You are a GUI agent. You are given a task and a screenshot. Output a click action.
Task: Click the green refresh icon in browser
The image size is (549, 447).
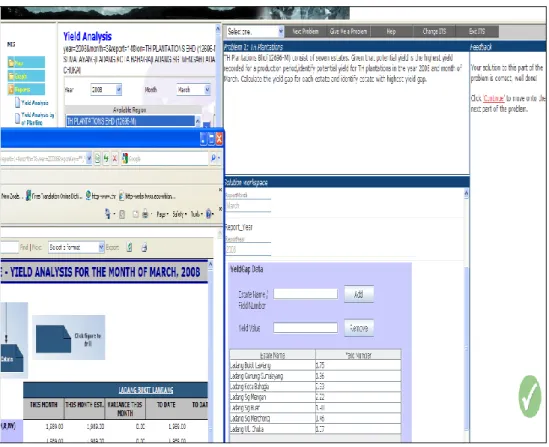106,159
